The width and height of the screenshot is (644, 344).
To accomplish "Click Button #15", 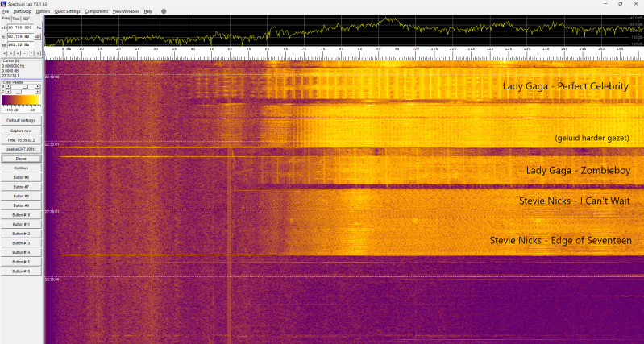I will pos(21,262).
